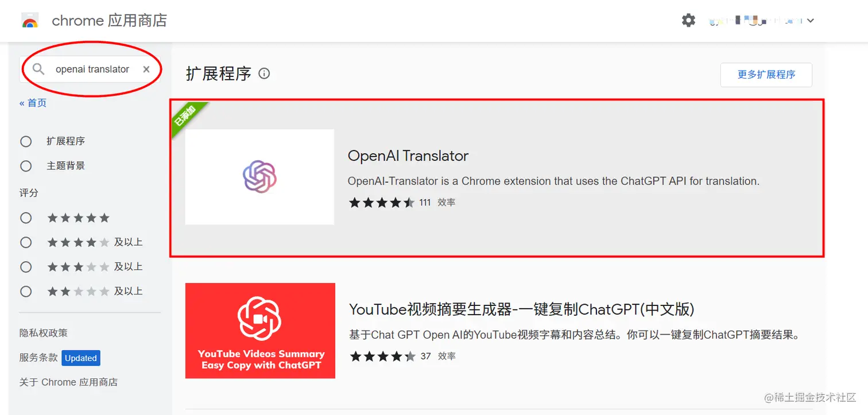
Task: Select the four stars 及以上 filter
Action: (26, 242)
